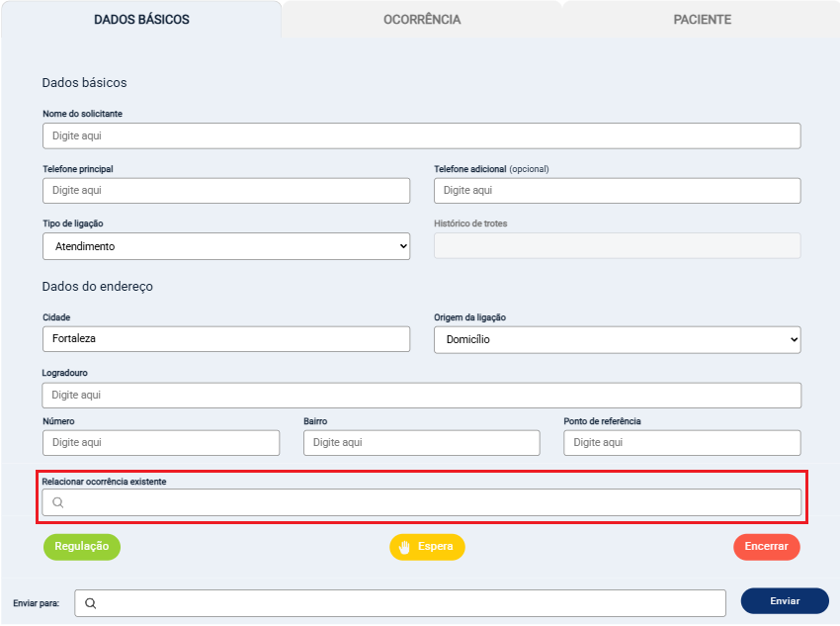Click the red Encerrar button
Viewport: 840px width, 626px height.
766,547
